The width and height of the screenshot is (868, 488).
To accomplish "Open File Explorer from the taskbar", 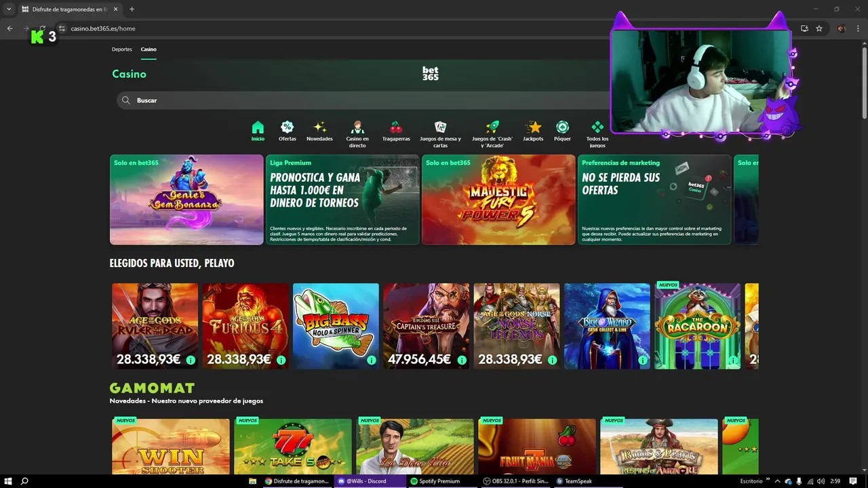I will [x=252, y=481].
